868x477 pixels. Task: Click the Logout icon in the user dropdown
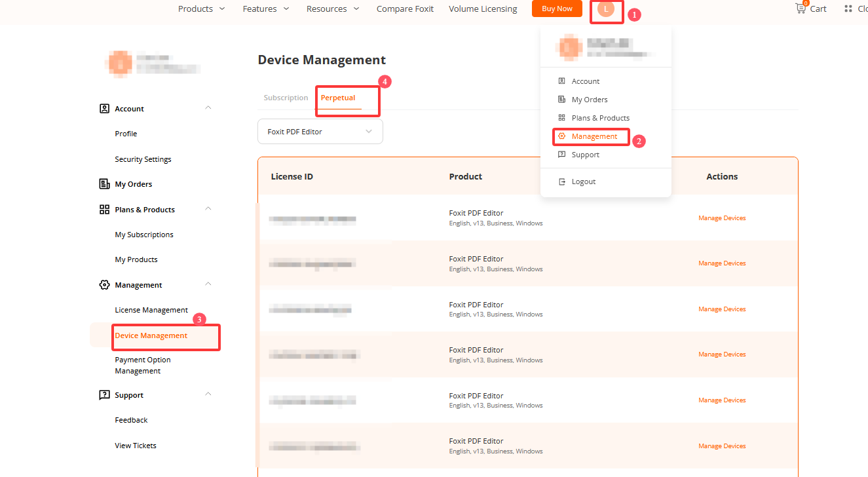point(561,181)
